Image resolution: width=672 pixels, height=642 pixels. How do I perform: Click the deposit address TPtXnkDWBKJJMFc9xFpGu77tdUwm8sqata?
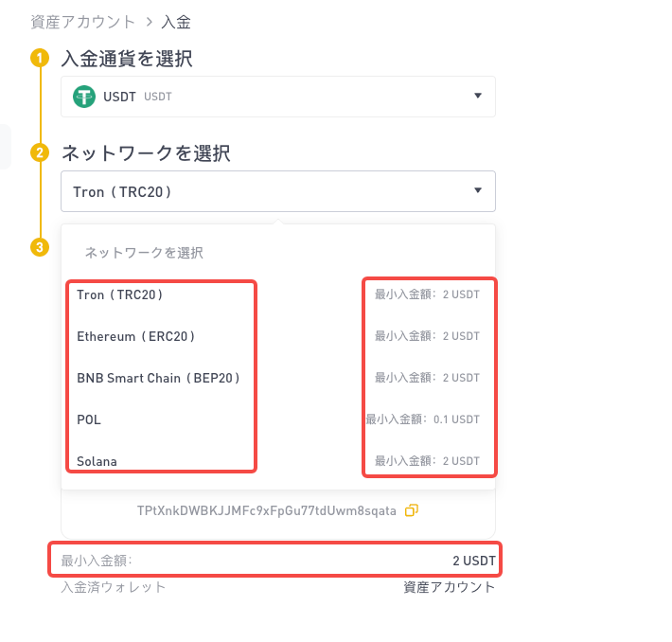pos(267,510)
